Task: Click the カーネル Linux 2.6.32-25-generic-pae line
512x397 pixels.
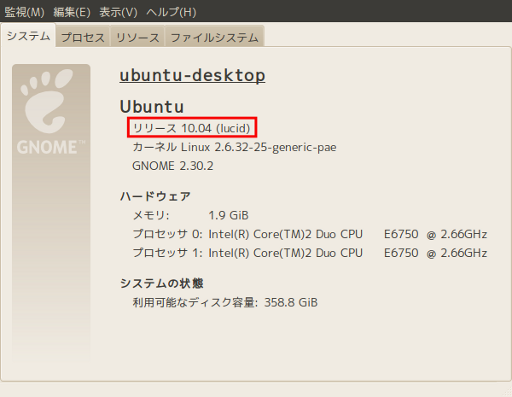Action: (x=234, y=147)
